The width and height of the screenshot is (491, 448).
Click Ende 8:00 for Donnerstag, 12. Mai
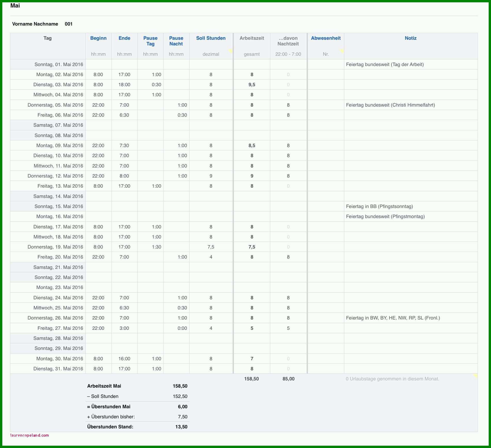coord(124,176)
